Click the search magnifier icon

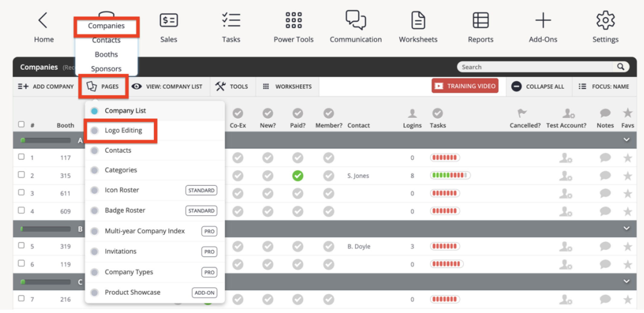pos(620,67)
